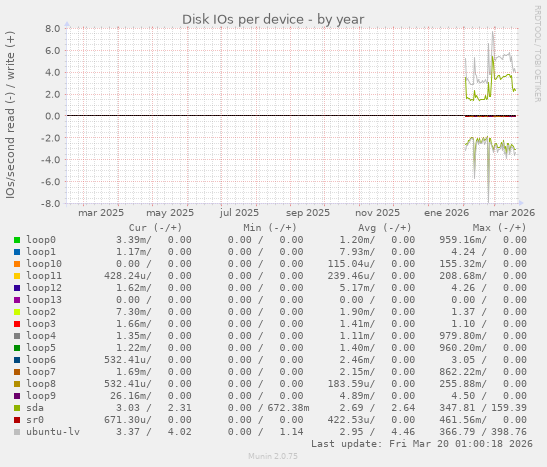Image resolution: width=547 pixels, height=467 pixels.
Task: Click the ubuntu-lv average write value 4.46
Action: pos(403,431)
